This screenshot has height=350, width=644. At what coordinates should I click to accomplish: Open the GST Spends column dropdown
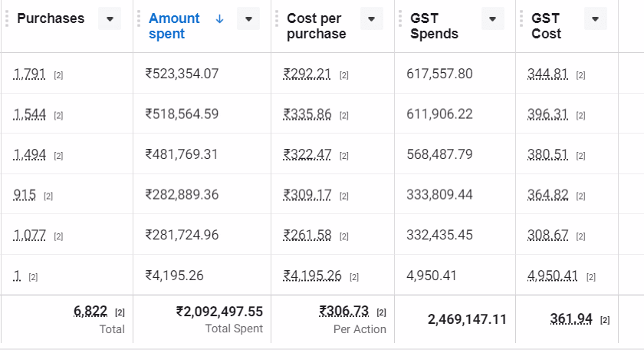[x=494, y=19]
